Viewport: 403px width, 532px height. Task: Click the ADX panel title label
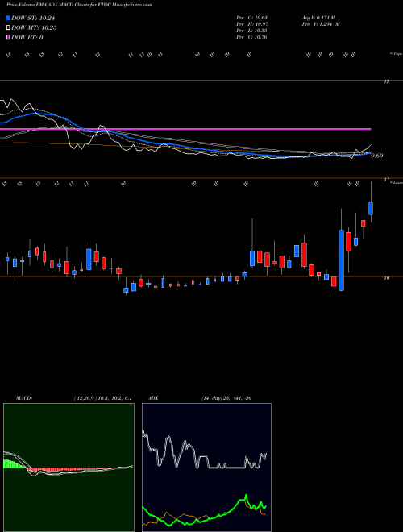tap(153, 398)
